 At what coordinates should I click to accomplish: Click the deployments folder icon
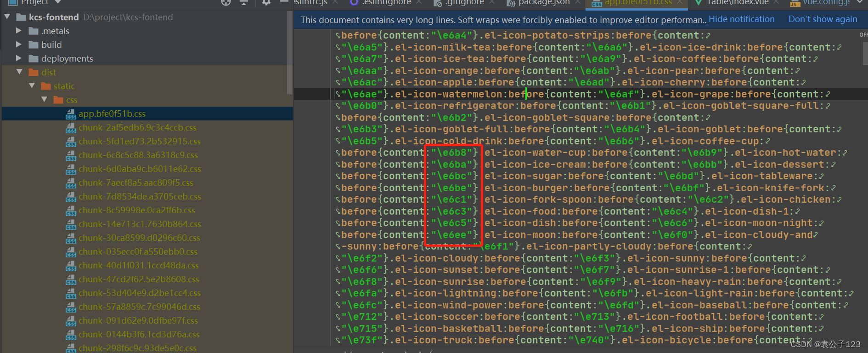[x=34, y=59]
